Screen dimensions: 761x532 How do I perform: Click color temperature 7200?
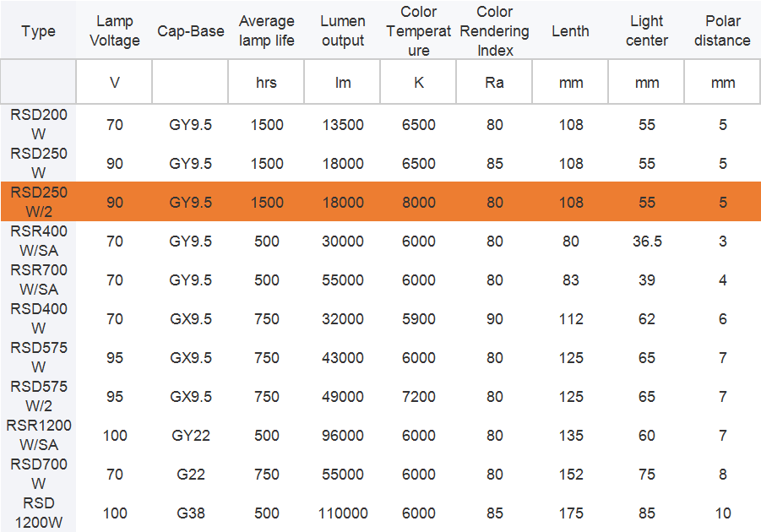[x=418, y=397]
